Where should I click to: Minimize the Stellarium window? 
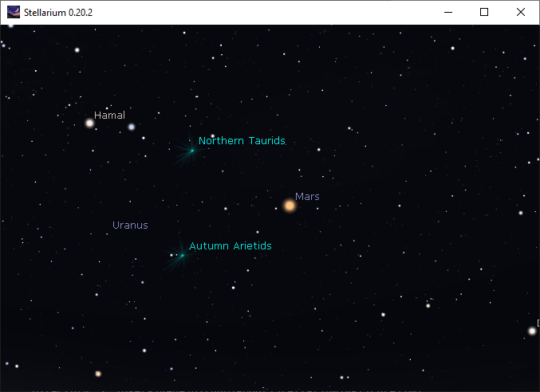[447, 12]
